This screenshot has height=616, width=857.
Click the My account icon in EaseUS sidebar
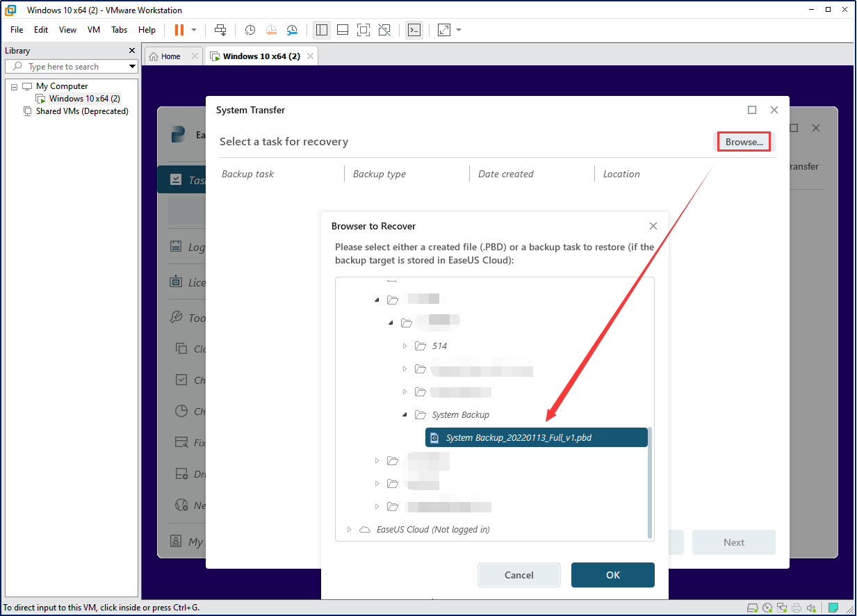[x=177, y=541]
